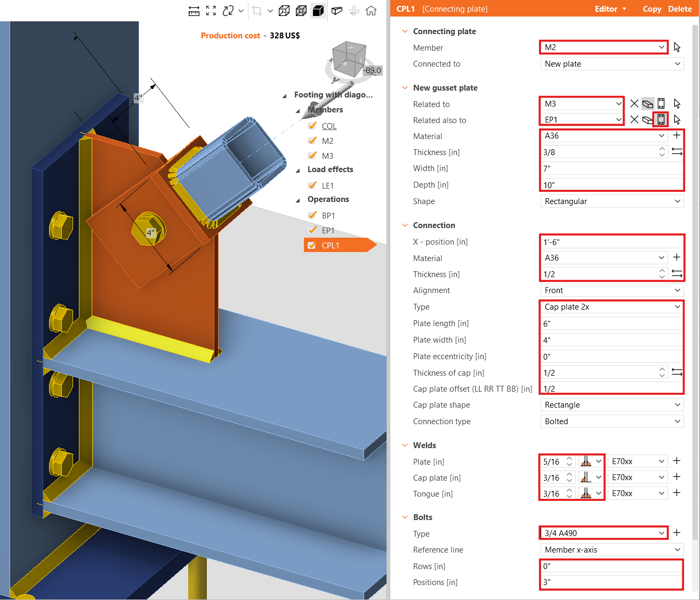Reset 3D view with the home icon
This screenshot has height=600, width=700.
[371, 11]
